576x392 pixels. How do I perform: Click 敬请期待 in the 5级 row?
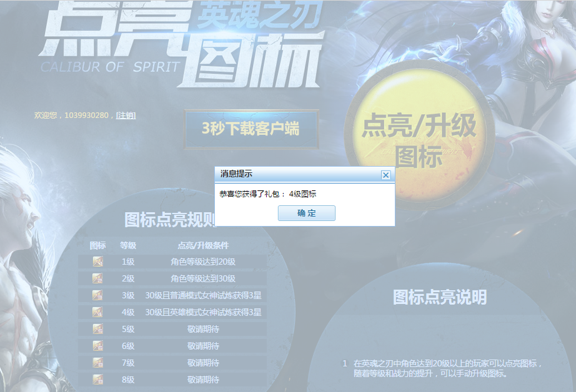pos(203,329)
